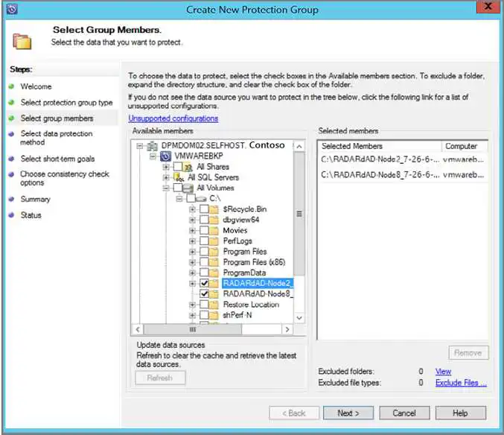The image size is (504, 435).
Task: Check the Program Files (x86) checkbox
Action: [204, 262]
